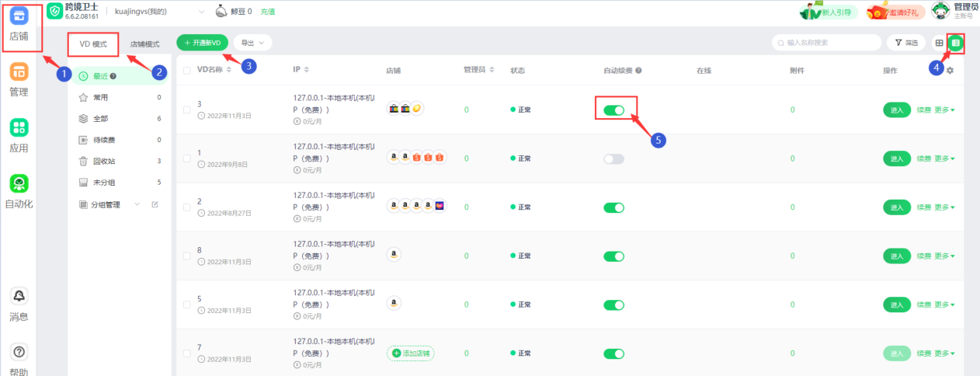Switch to 店铺模式 tab

tap(145, 44)
